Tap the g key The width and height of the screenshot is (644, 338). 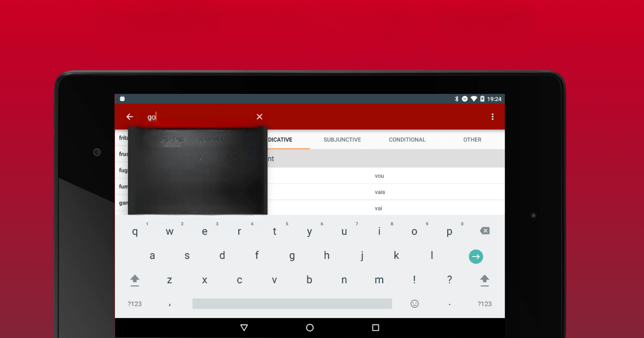pyautogui.click(x=292, y=256)
